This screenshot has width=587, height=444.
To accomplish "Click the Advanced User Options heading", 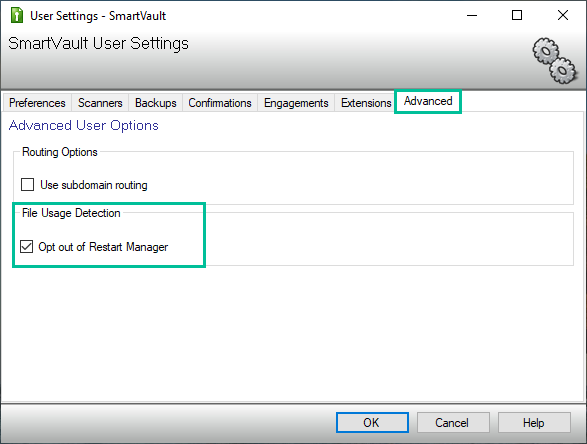I will pos(83,125).
